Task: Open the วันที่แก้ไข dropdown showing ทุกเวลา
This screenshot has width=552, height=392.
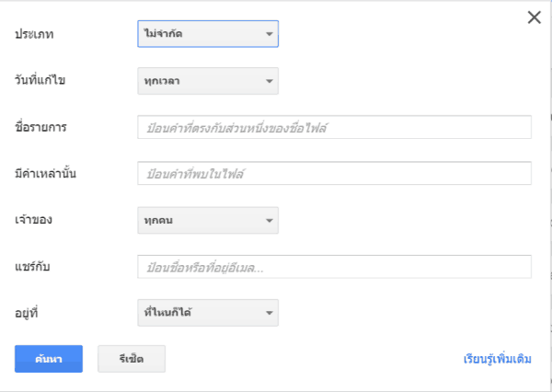Action: 207,81
